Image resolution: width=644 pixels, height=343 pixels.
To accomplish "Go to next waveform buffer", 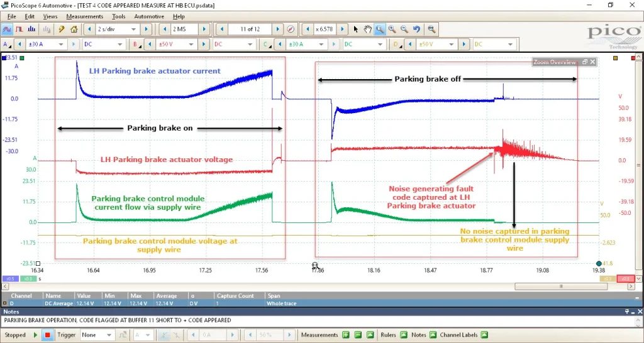I will (x=278, y=29).
